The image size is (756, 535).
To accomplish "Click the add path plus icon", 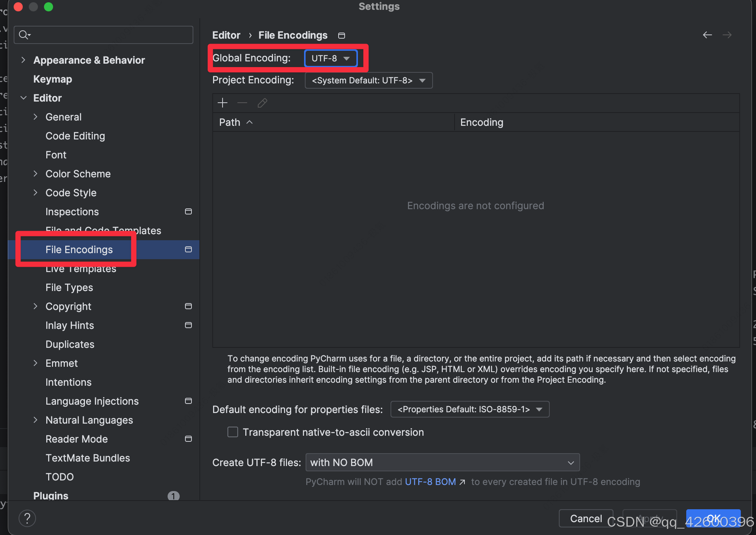I will [223, 103].
